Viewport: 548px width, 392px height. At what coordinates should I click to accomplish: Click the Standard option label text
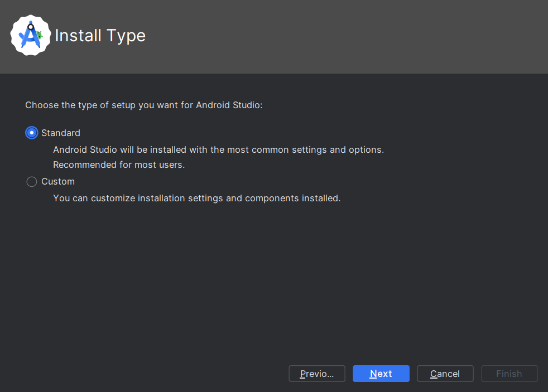pyautogui.click(x=60, y=133)
